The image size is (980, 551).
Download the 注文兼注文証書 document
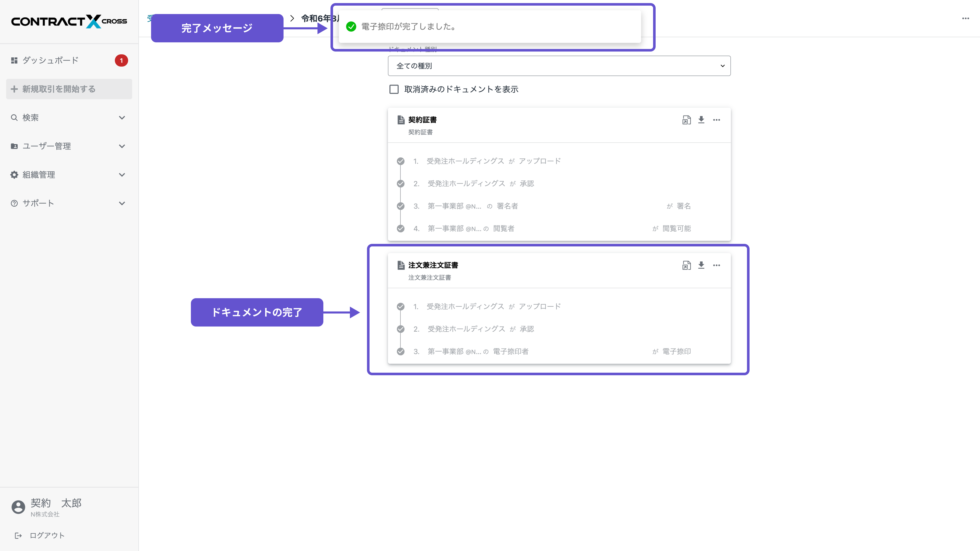[701, 265]
